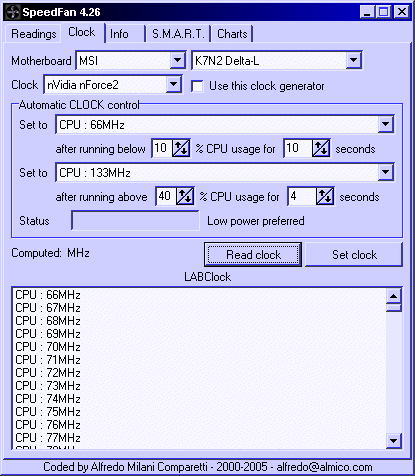This screenshot has width=415, height=476.
Task: Open the S.M.A.R.T. tab
Action: click(178, 34)
